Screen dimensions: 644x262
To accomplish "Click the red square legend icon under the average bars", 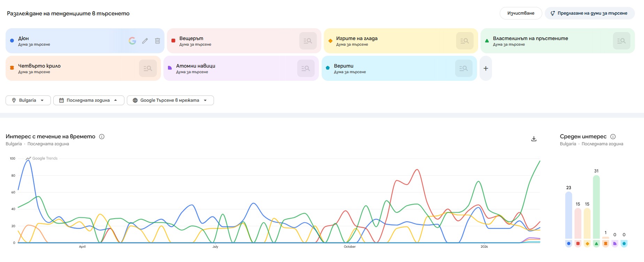I will pyautogui.click(x=578, y=244).
